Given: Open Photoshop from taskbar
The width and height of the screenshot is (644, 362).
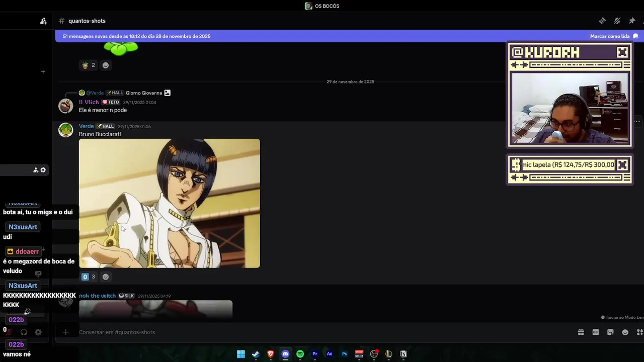Looking at the screenshot, I should pos(345,354).
